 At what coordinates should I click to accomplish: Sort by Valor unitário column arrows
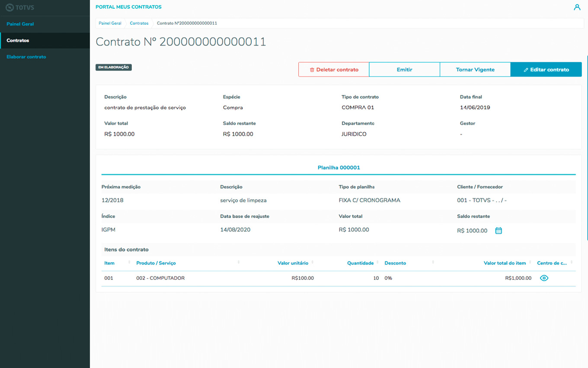[313, 263]
